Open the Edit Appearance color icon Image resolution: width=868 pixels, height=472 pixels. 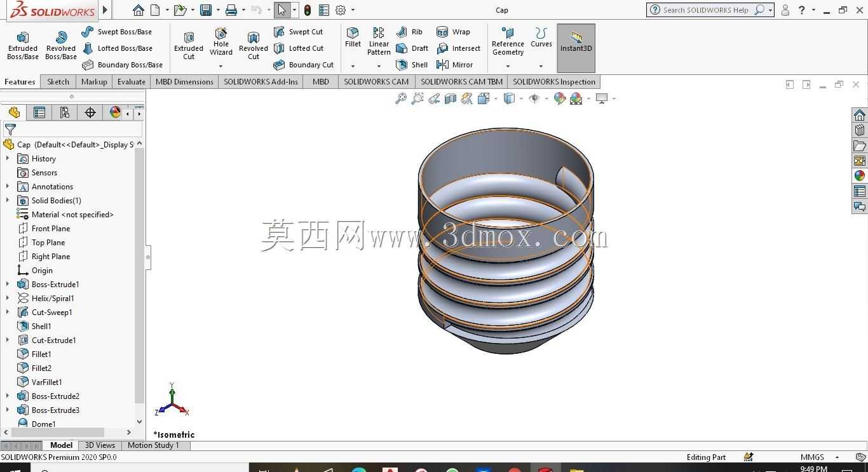560,98
